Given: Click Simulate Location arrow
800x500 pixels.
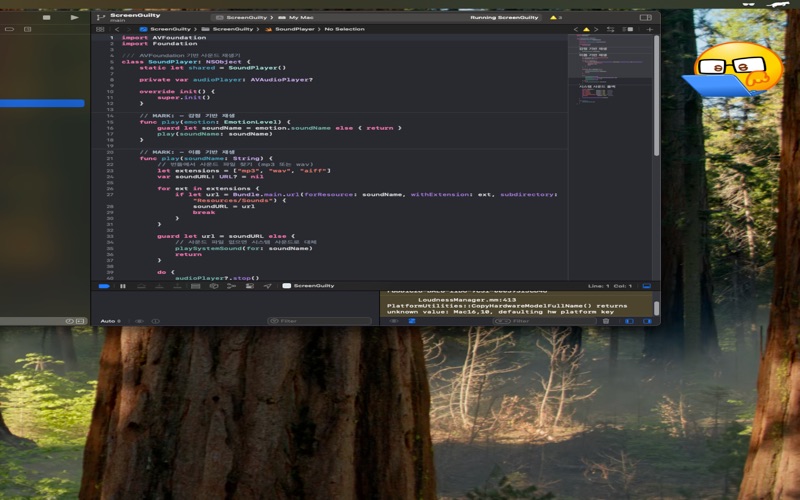Looking at the screenshot, I should [267, 286].
